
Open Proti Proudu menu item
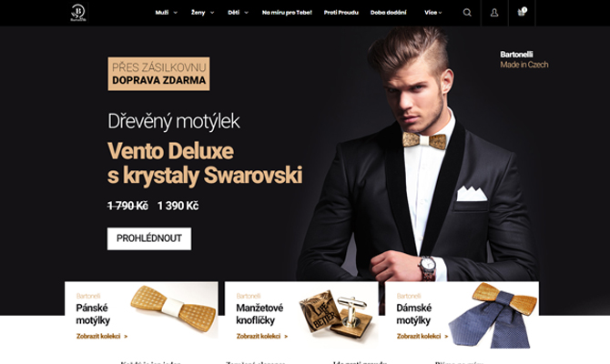341,13
